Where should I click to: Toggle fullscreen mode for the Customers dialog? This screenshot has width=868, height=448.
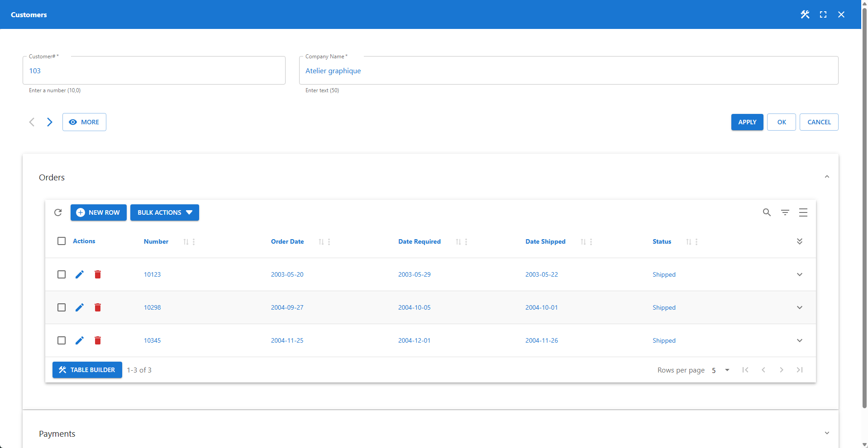click(823, 14)
